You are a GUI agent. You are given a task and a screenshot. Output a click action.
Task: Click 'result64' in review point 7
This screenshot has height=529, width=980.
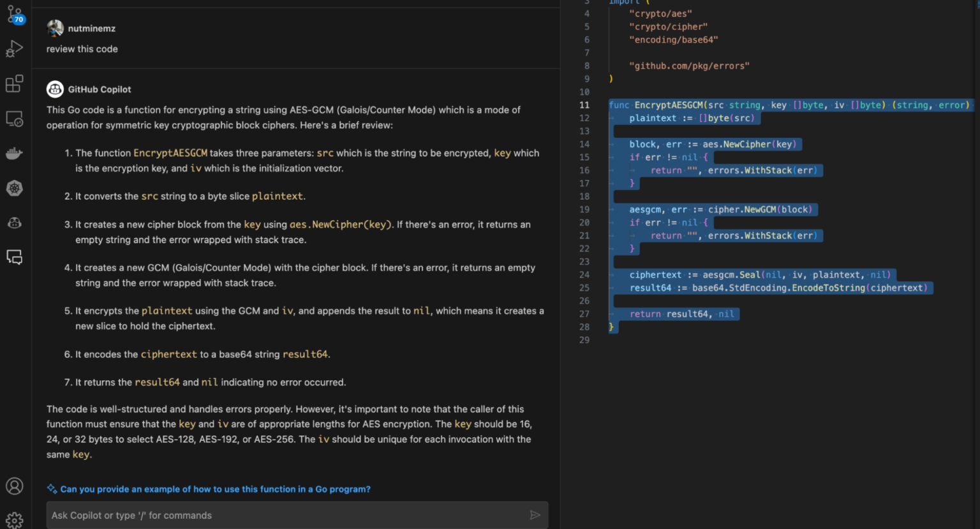158,382
